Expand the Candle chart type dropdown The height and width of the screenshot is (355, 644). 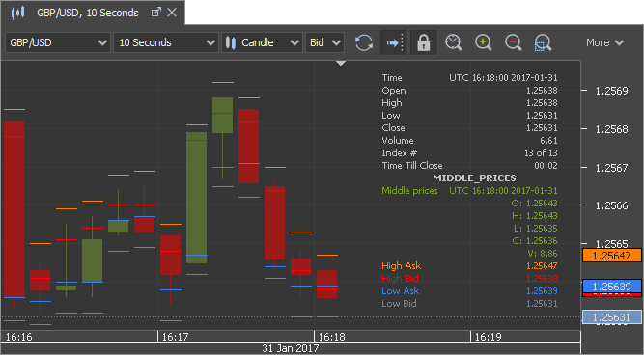pos(262,42)
